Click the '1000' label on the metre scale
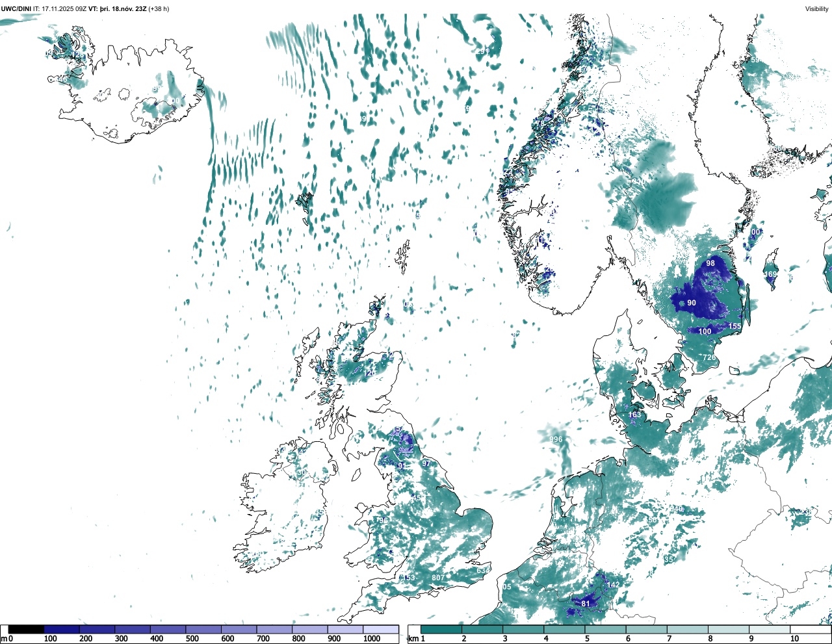Viewport: 832px width, 644px height. 372,639
